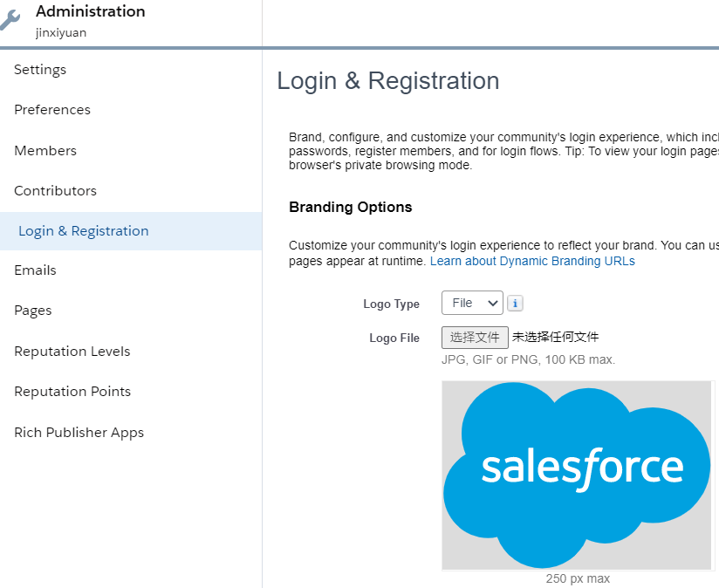The image size is (719, 588).
Task: Open Reputation Points
Action: [x=72, y=392]
